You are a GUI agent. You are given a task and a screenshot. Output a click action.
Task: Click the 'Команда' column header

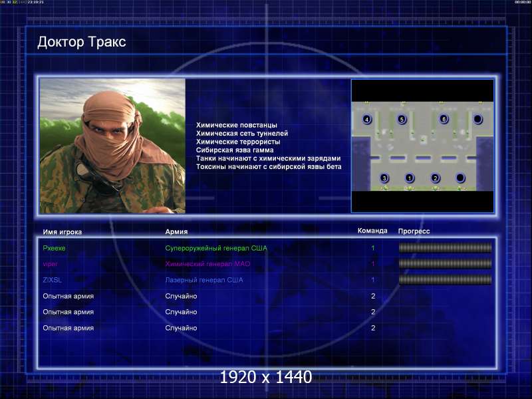click(x=372, y=231)
